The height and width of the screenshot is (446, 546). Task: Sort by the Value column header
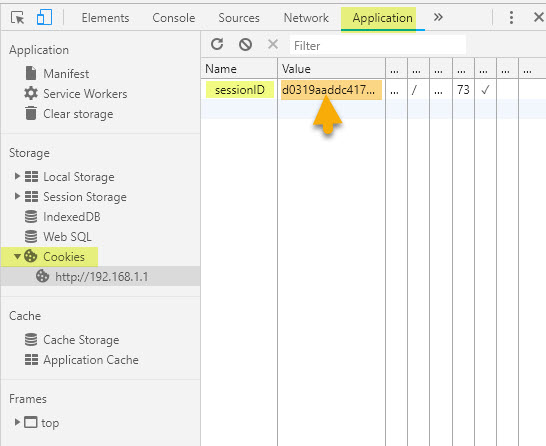pos(331,69)
